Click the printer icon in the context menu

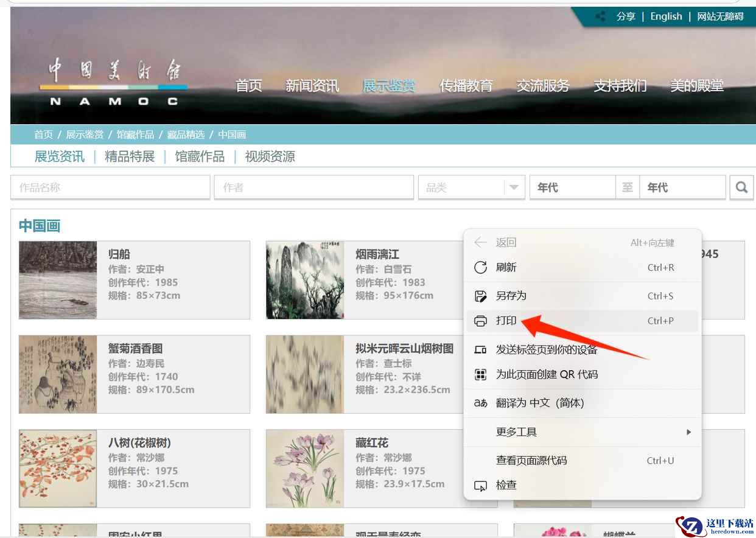point(480,321)
